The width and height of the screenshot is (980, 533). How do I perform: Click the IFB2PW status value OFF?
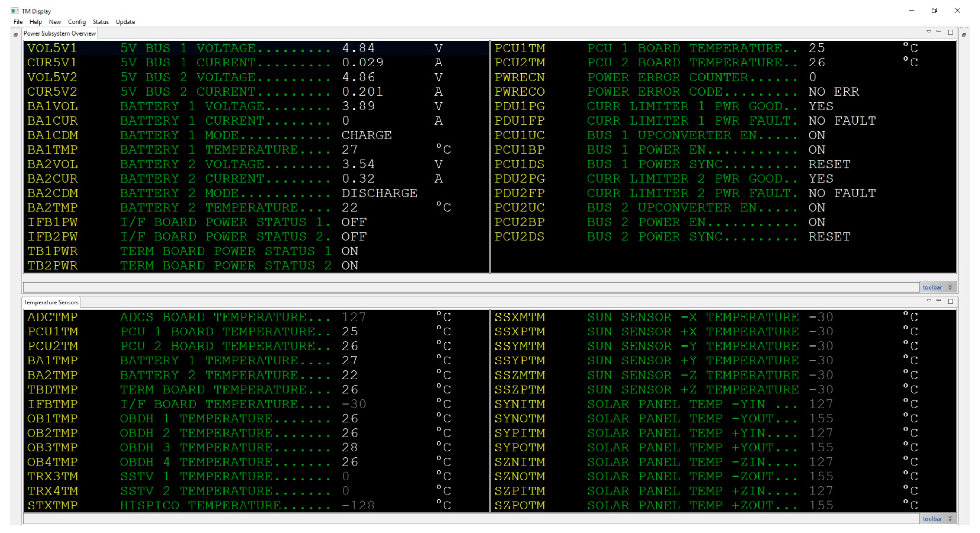354,237
